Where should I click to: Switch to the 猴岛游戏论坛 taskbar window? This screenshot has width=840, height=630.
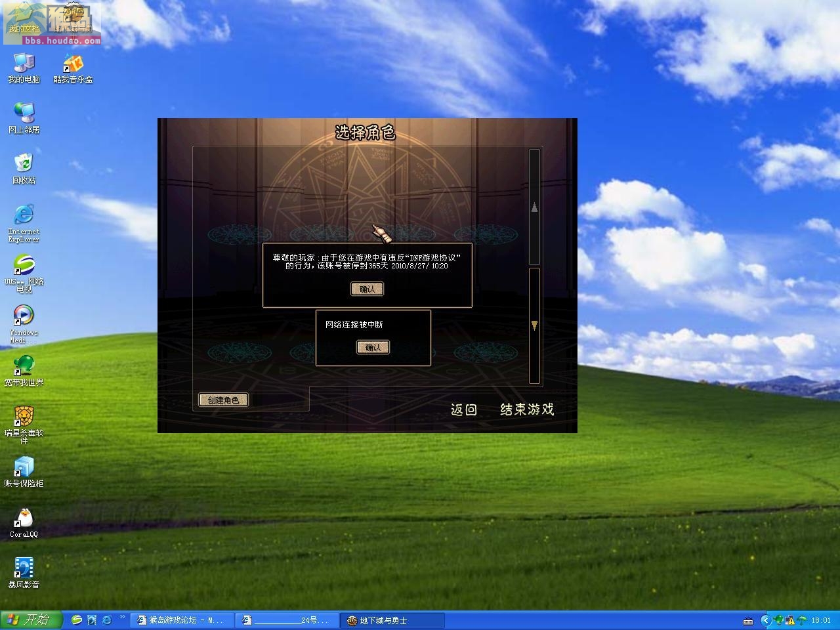coord(182,620)
